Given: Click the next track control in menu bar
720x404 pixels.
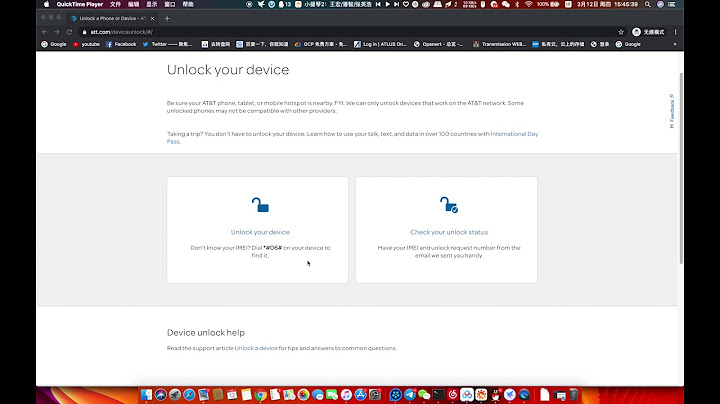Looking at the screenshot, I should [x=397, y=4].
